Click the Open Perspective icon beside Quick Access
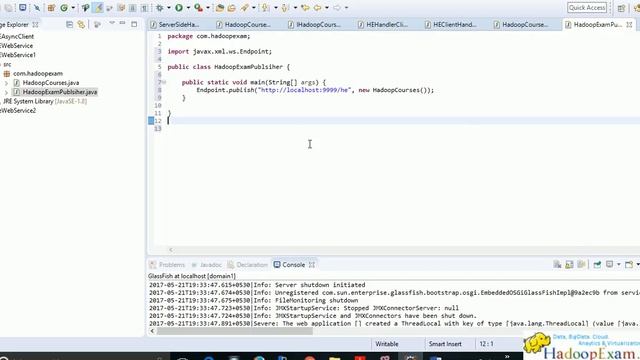This screenshot has width=640, height=360. (x=621, y=8)
